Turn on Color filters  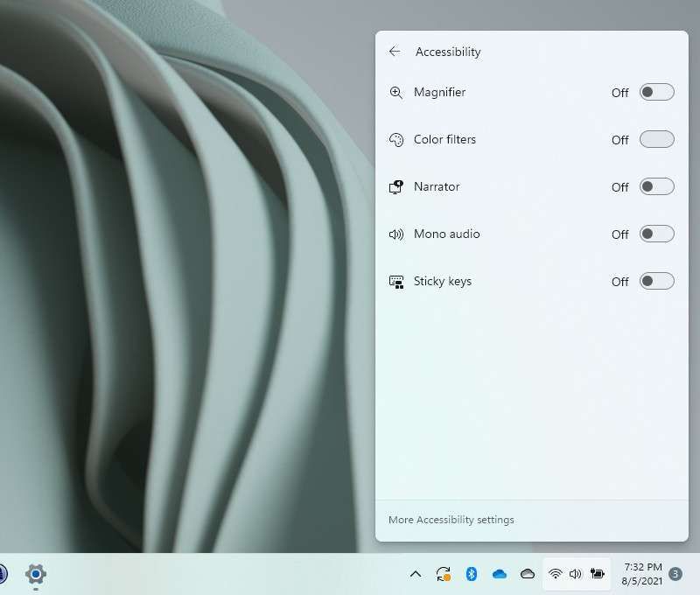[655, 139]
